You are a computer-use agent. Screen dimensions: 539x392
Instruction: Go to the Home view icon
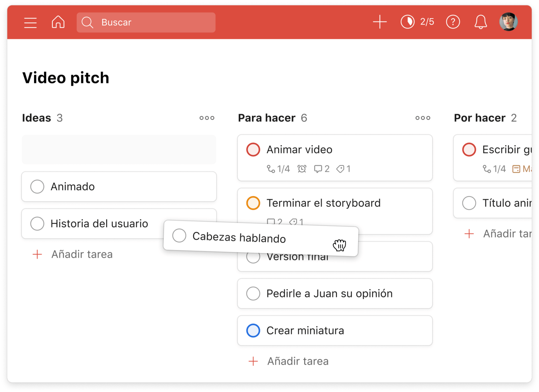[58, 22]
